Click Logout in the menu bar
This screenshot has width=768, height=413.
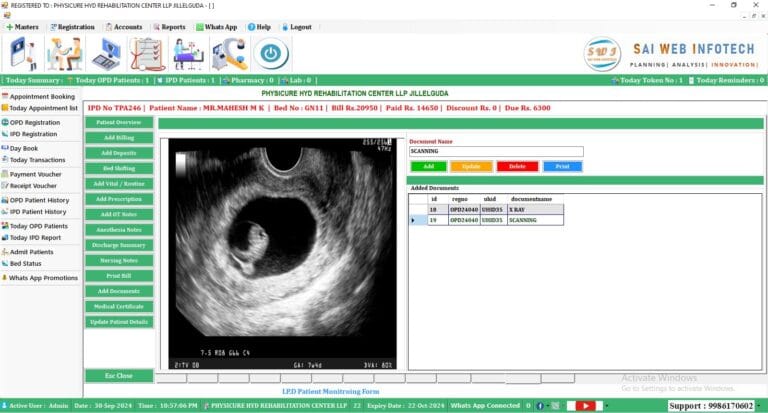pos(297,27)
